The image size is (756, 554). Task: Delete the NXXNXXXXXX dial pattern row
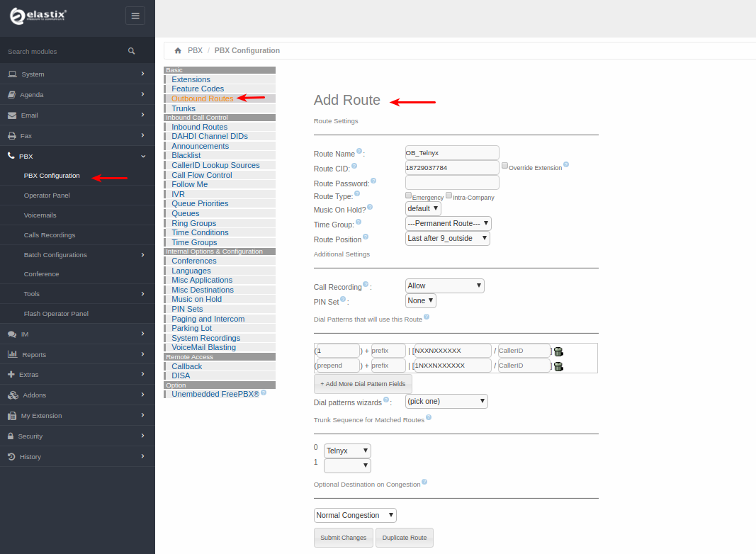pyautogui.click(x=558, y=351)
